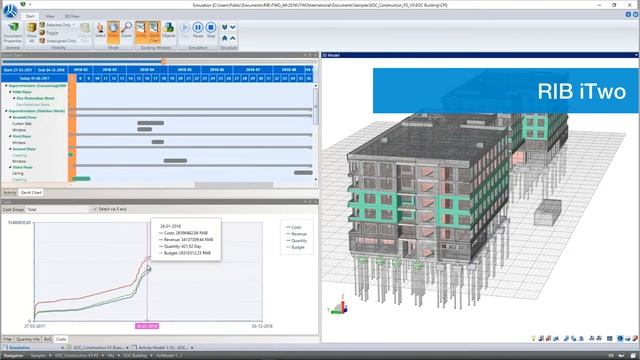This screenshot has height=360, width=640.
Task: Collapse the First Floor tree node
Action: point(10,136)
